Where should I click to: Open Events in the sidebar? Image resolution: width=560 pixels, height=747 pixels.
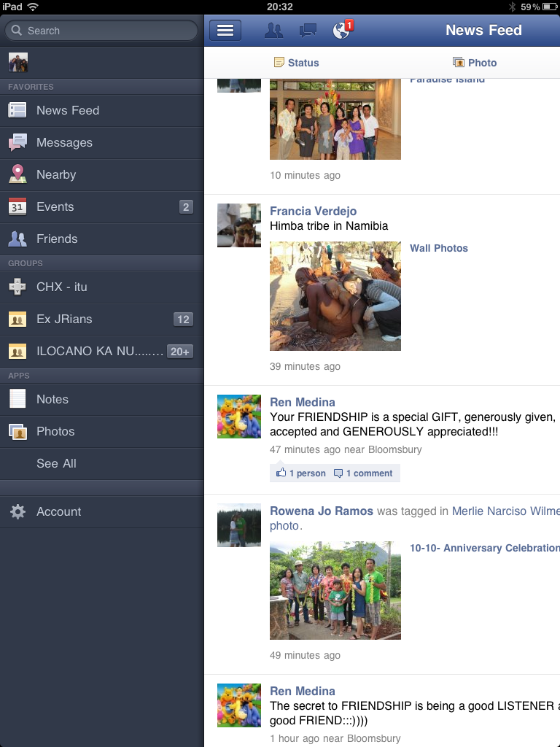pyautogui.click(x=102, y=206)
